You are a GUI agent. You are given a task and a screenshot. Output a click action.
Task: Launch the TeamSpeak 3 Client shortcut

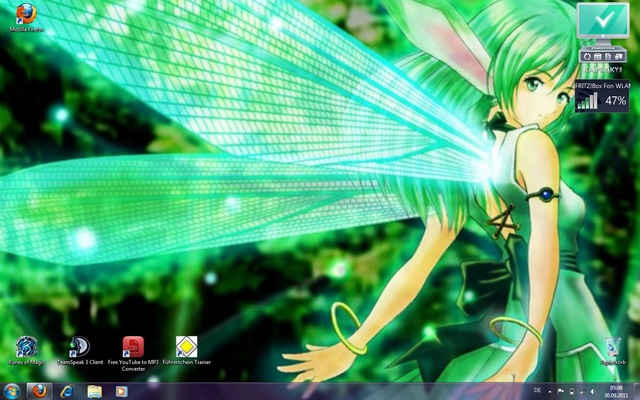[x=79, y=347]
